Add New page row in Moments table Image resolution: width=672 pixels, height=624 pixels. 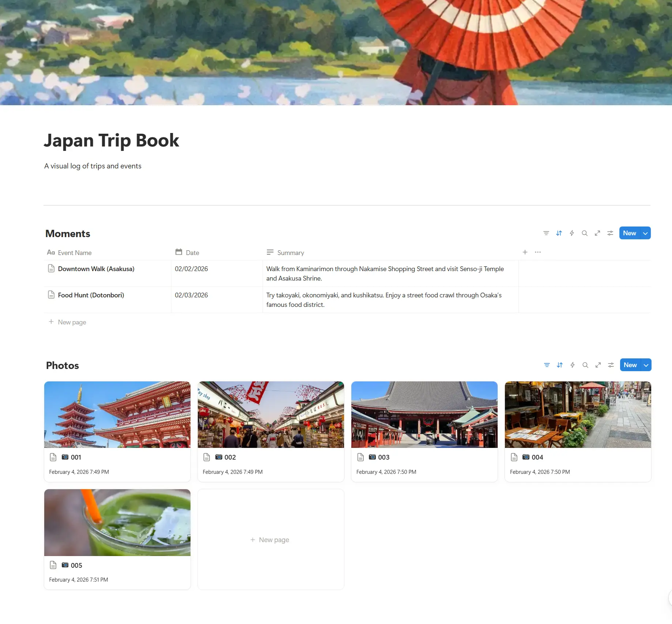pos(72,322)
